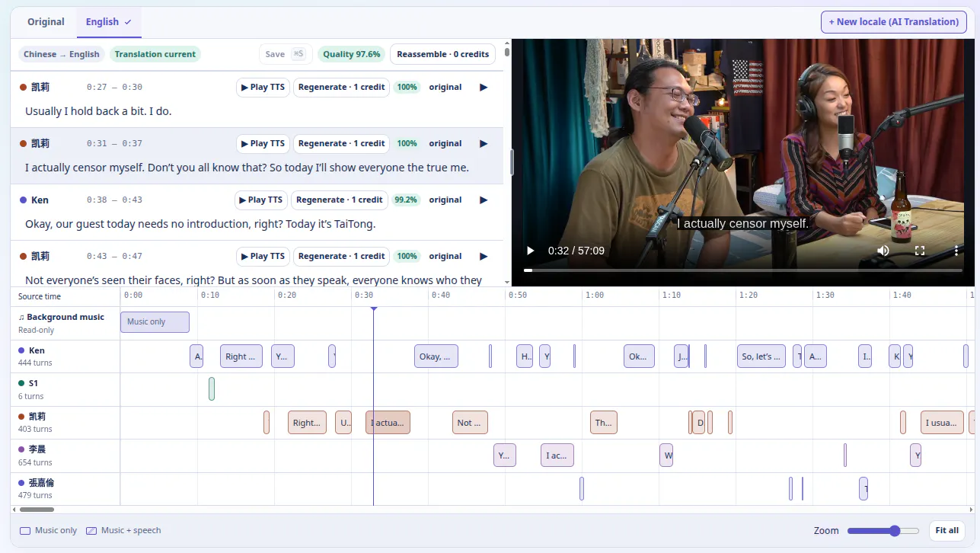Click Reassemble · 0 credits button
Screen dimensions: 980x553
442,55
